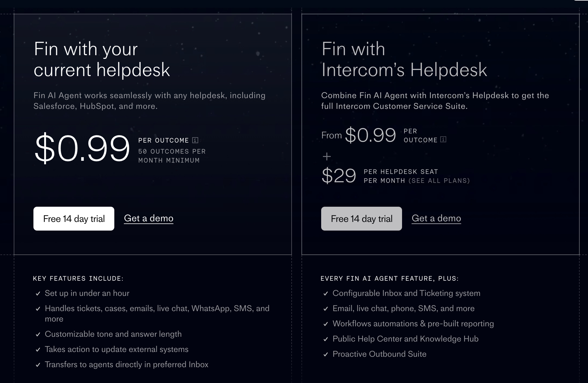Screen dimensions: 588x383
Task: Click the checkmark next to Public Help Center and Knowledge Hub
Action: (x=326, y=339)
